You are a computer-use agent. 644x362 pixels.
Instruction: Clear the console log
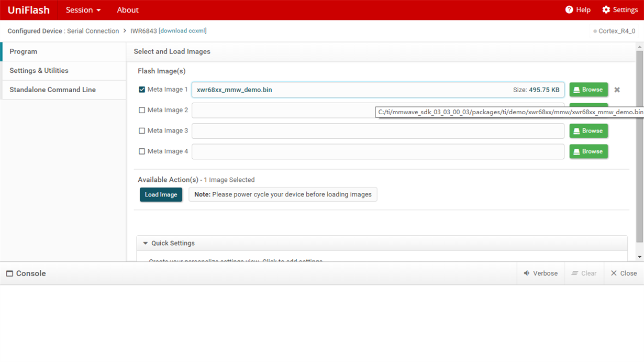(584, 273)
